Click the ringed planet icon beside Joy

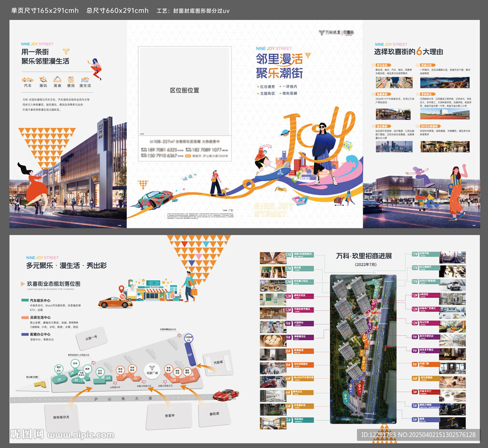coord(285,133)
